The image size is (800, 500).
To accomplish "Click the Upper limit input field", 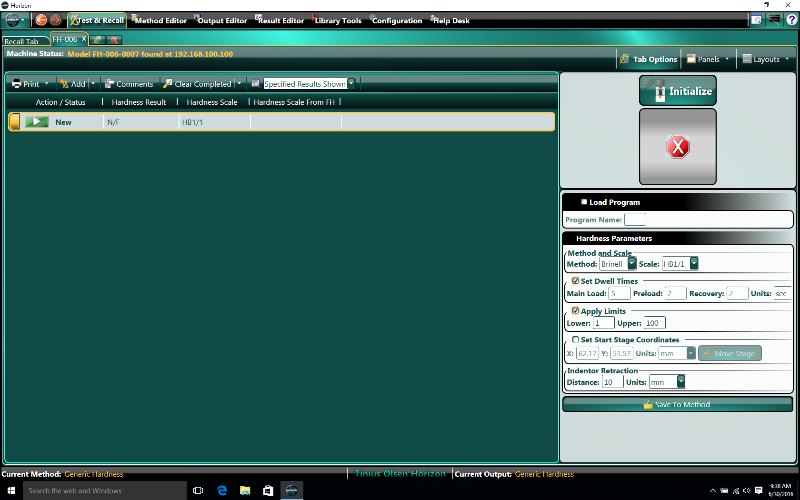I will (654, 323).
